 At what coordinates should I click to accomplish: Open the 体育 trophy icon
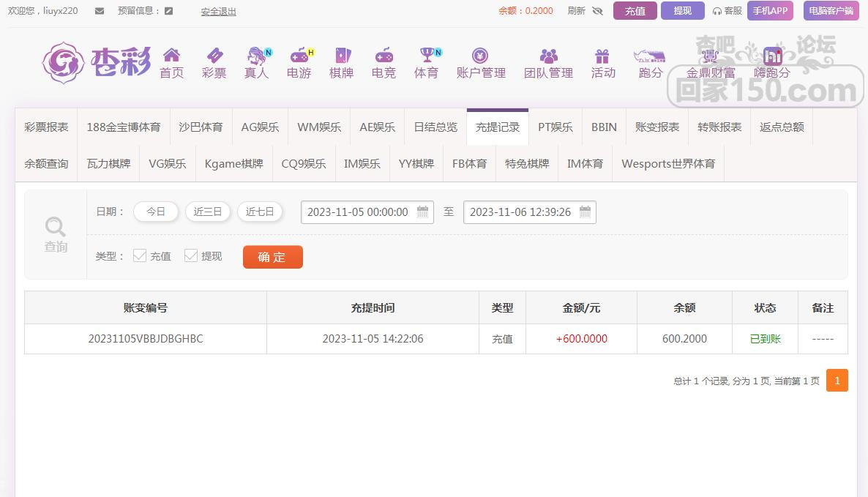coord(426,56)
